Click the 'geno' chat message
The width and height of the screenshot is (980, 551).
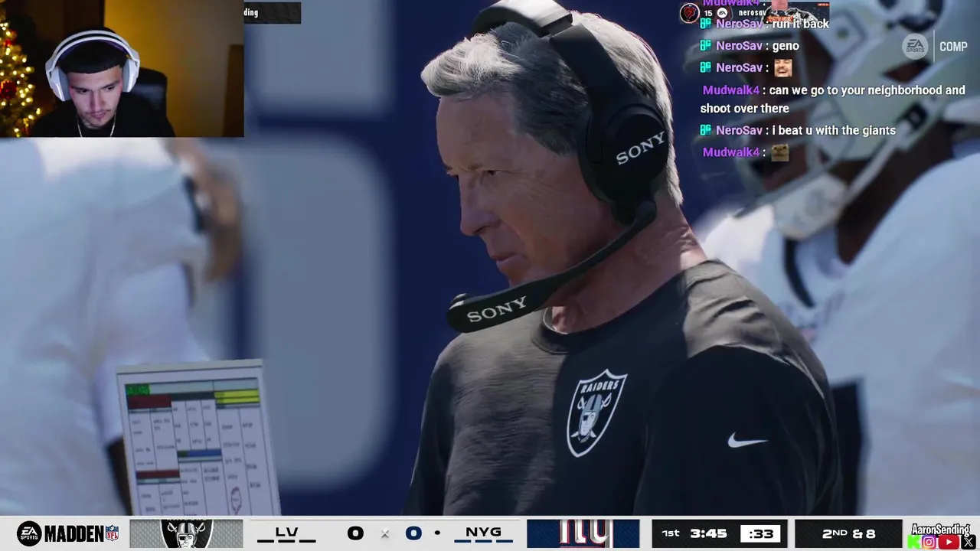pos(786,46)
